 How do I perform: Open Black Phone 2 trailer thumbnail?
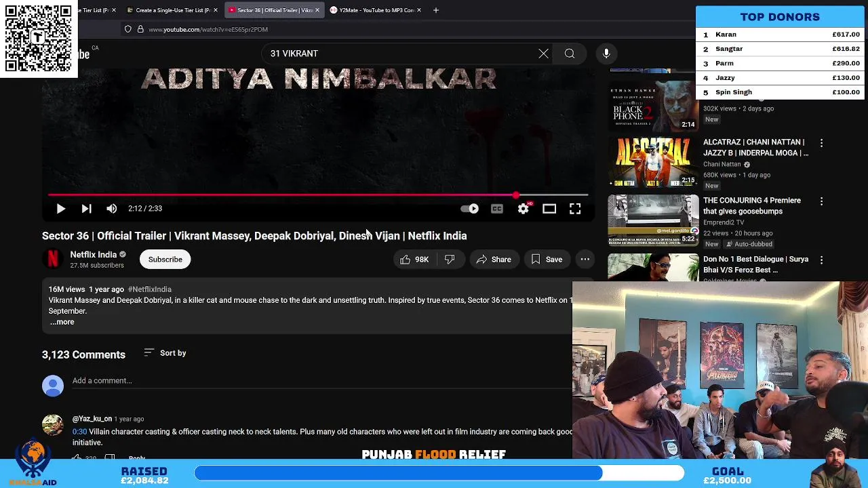(653, 106)
